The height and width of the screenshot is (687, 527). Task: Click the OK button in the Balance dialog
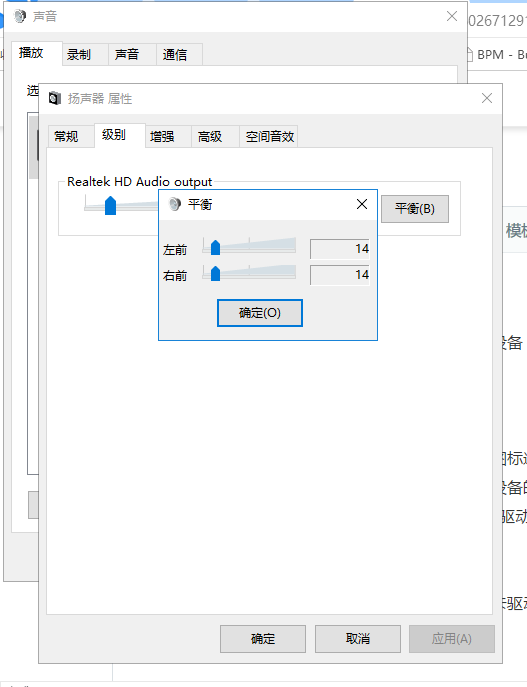pos(260,313)
